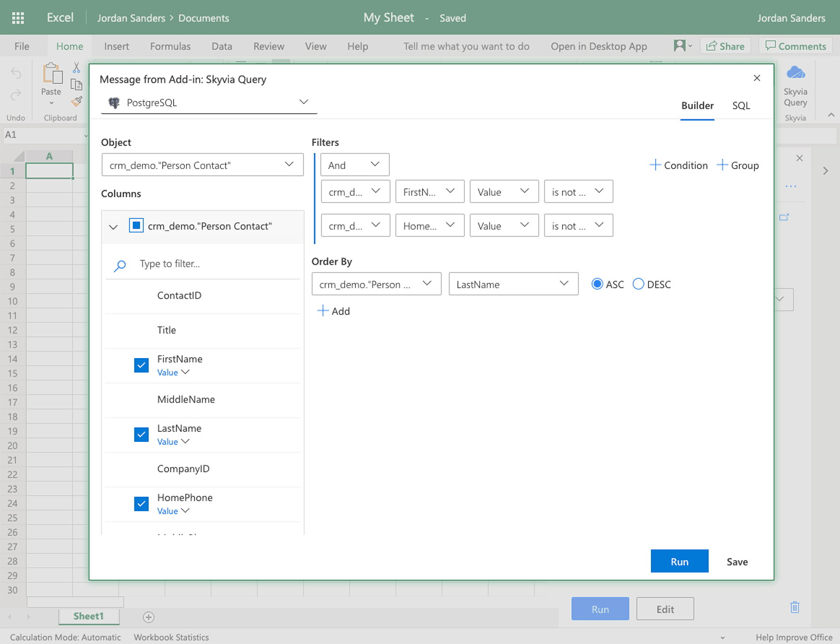Click the trash delete icon
840x644 pixels.
coord(795,607)
